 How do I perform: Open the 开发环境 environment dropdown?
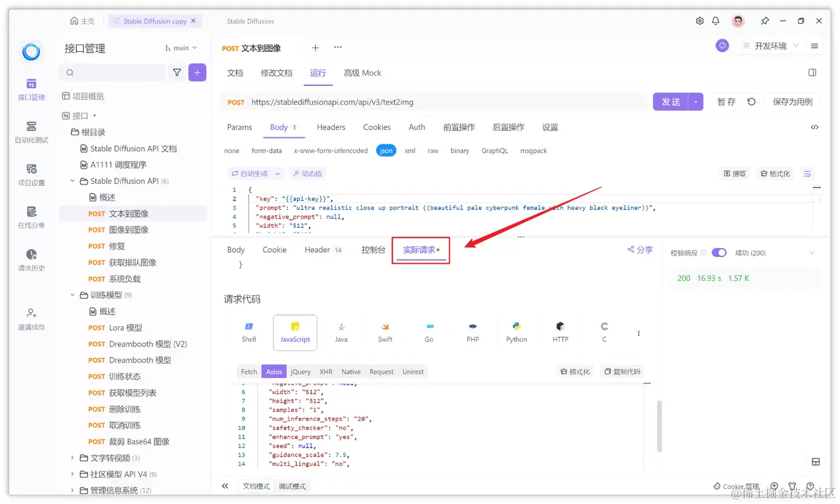point(771,46)
